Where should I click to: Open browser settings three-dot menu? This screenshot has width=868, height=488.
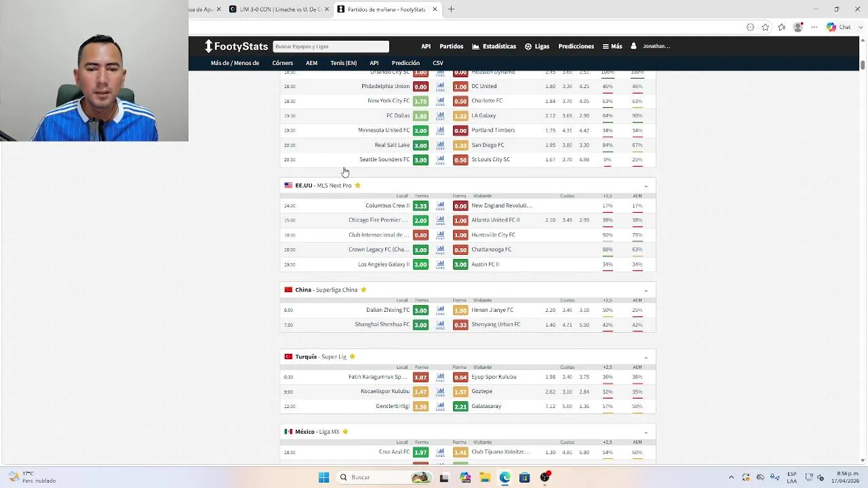pyautogui.click(x=814, y=27)
